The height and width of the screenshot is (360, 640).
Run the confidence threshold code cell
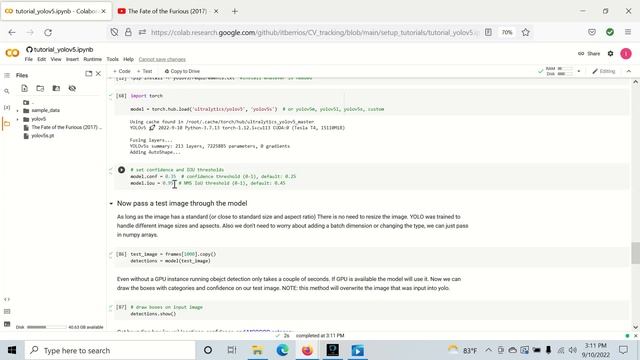[x=121, y=170]
